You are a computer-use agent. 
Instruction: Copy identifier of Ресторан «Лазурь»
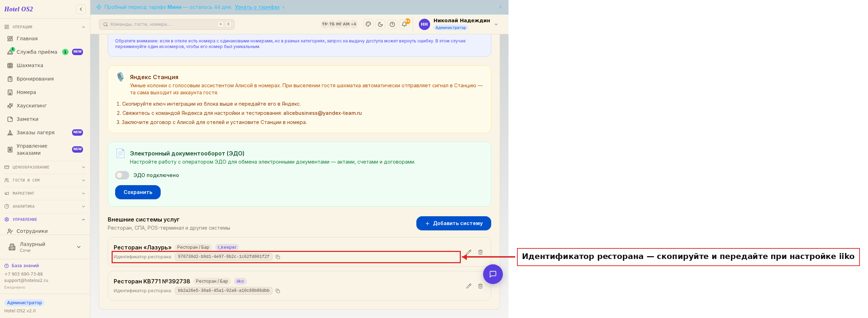[278, 257]
